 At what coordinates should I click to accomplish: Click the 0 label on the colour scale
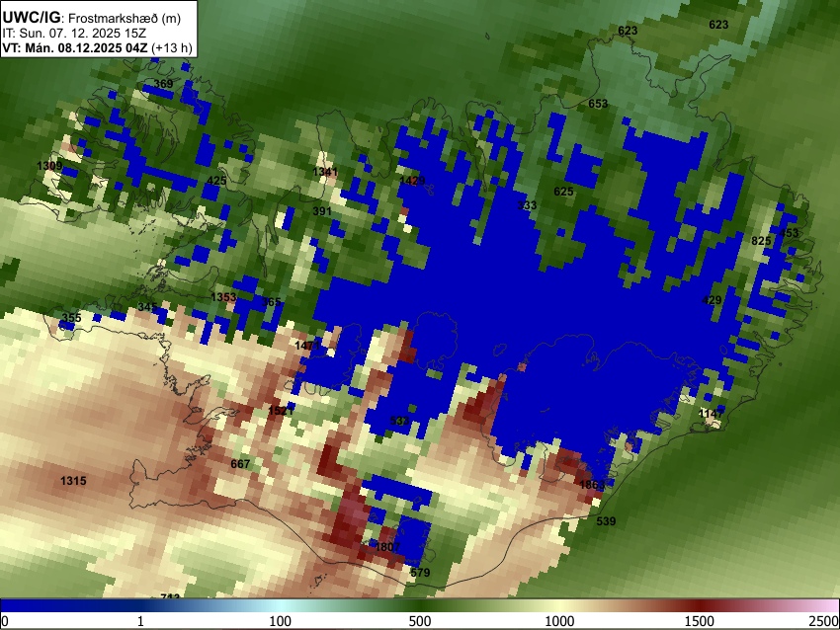5,621
